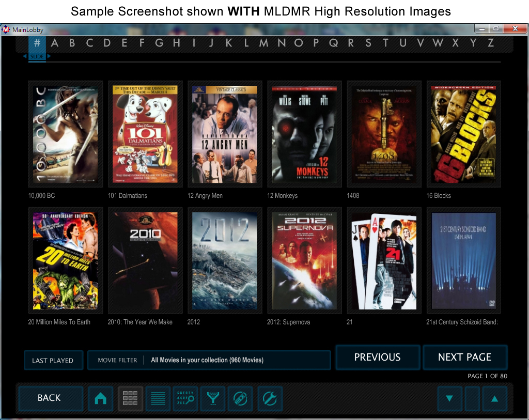Click the down arrow in bottom bar
The image size is (529, 420).
point(449,399)
